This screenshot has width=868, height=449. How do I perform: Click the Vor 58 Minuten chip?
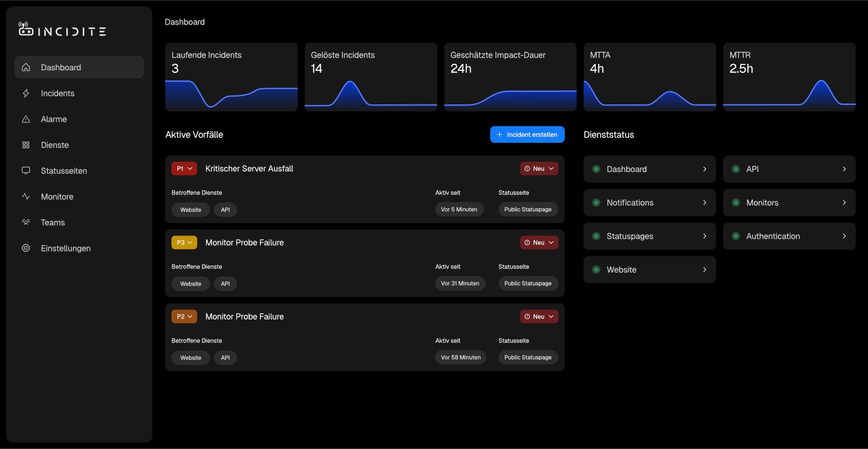[x=461, y=357]
